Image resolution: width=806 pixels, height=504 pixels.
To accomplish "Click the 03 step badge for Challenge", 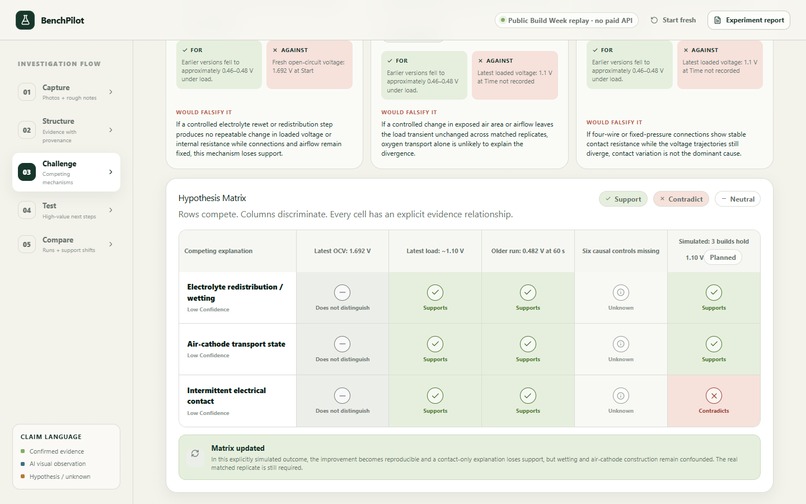I will pos(27,172).
